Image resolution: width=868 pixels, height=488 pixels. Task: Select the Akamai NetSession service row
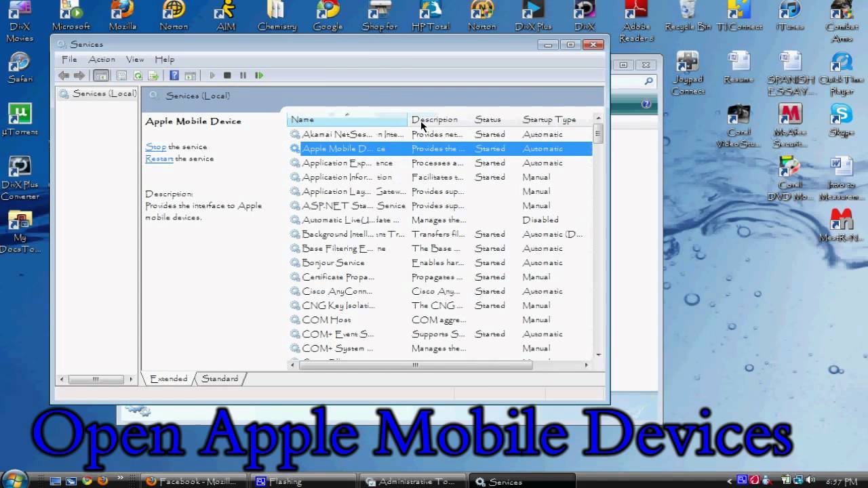440,134
